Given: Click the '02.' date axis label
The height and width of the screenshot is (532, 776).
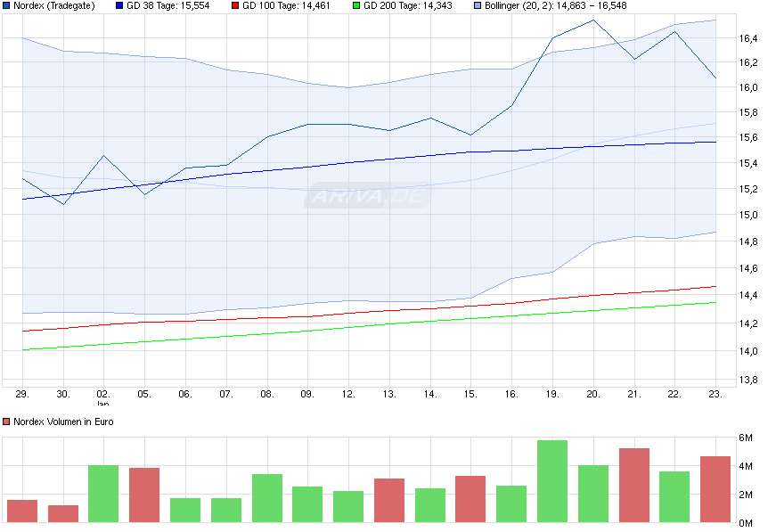Looking at the screenshot, I should tap(103, 394).
